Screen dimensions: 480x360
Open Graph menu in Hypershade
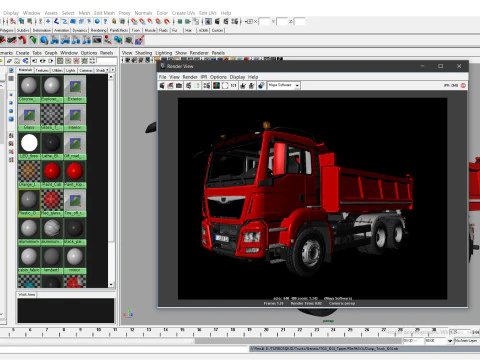51,53
